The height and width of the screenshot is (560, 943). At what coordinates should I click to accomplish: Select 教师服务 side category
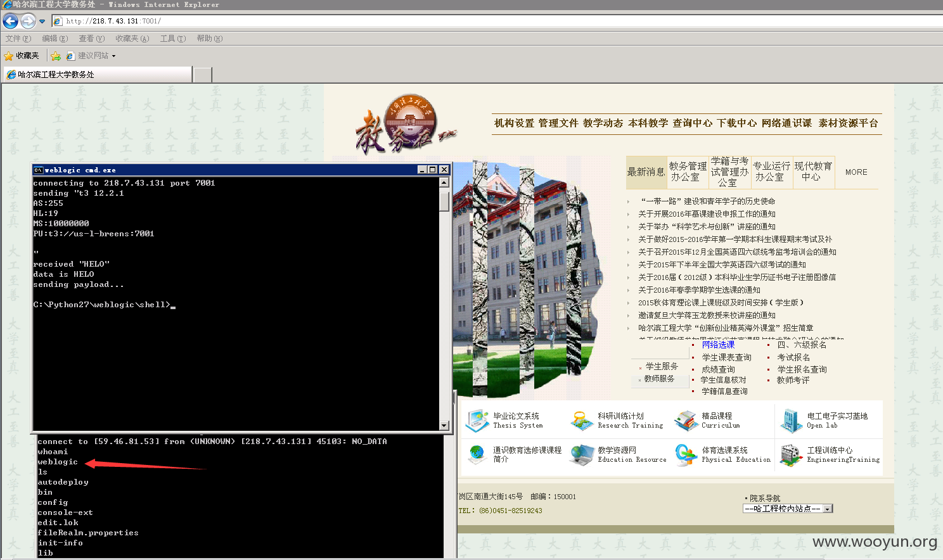tap(659, 379)
